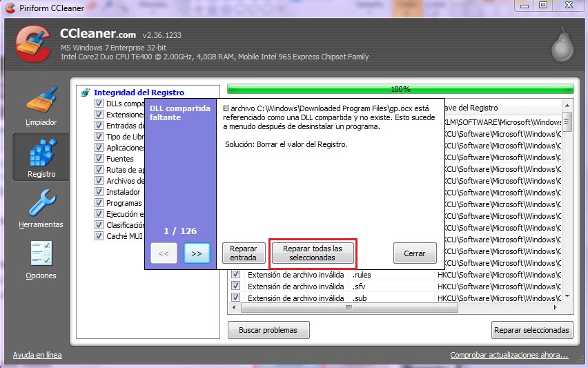Click Reparar seleccionadas button
Image resolution: width=588 pixels, height=368 pixels.
[532, 330]
